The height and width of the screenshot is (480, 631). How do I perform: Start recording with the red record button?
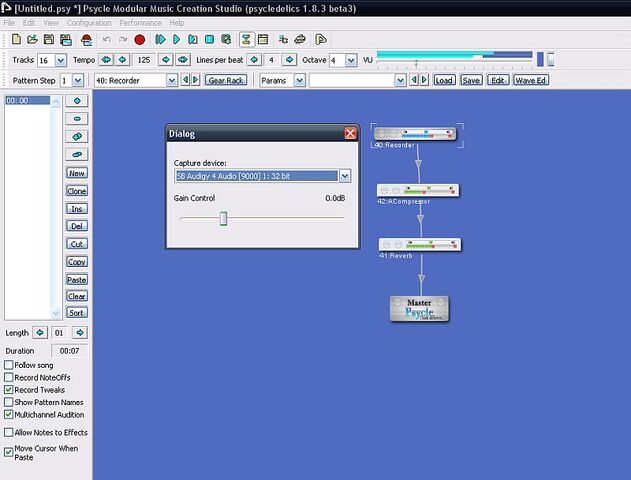(140, 39)
